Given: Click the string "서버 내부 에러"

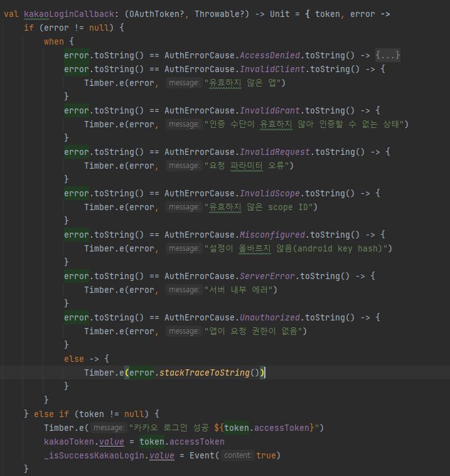Looking at the screenshot, I should (x=238, y=290).
